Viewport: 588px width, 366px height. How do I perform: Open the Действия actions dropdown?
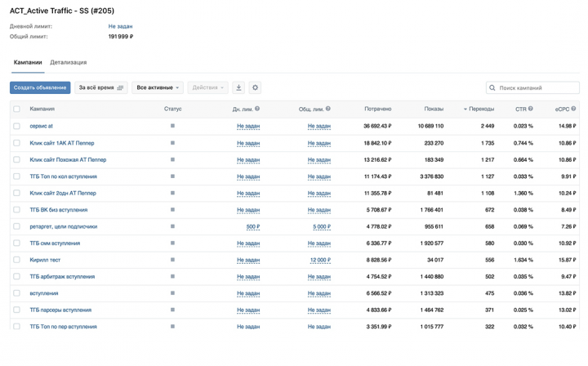point(207,87)
